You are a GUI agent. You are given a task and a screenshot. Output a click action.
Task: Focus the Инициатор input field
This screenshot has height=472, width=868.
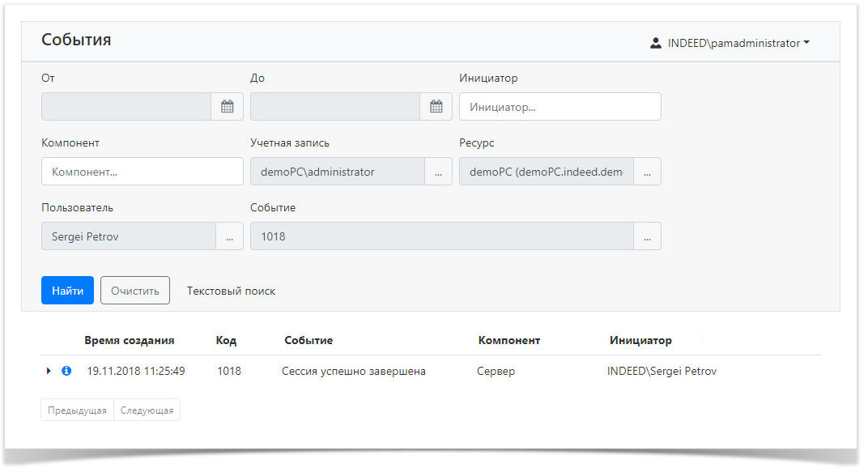560,107
